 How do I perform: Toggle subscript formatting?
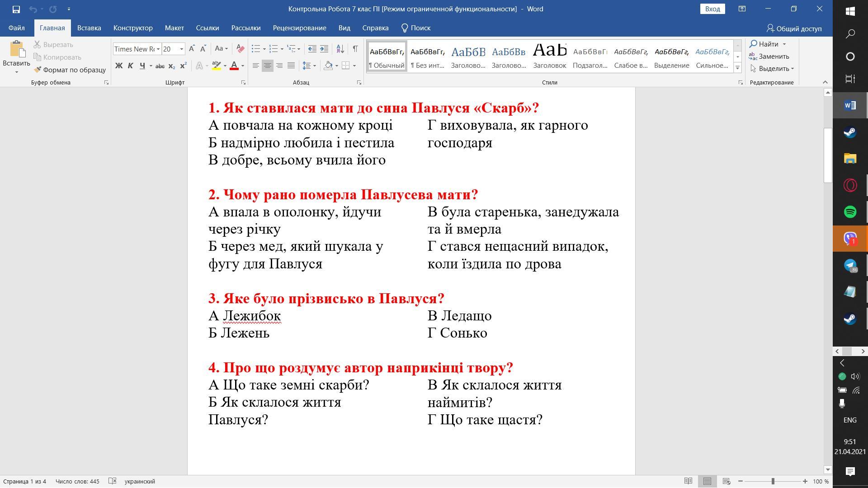click(x=172, y=66)
